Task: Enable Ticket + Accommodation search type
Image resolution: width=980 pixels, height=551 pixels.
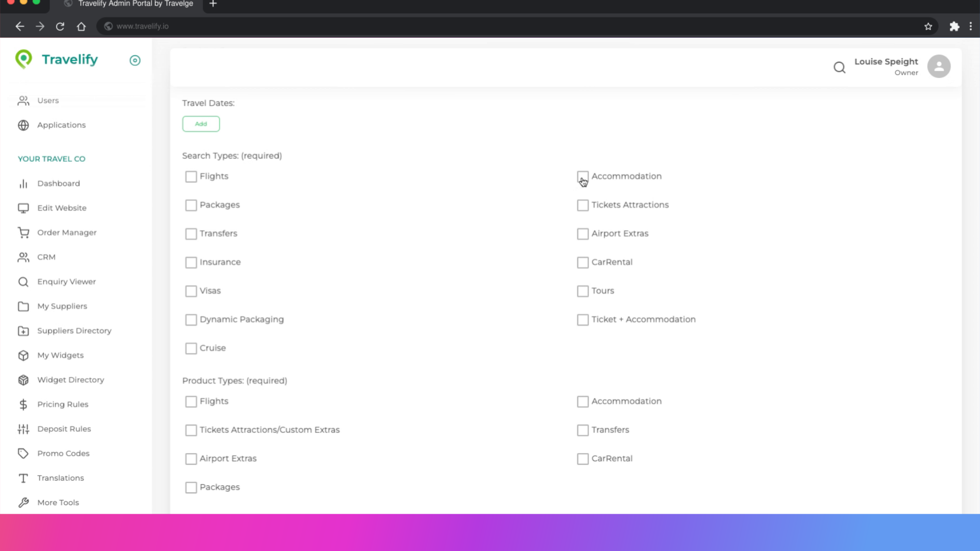Action: pyautogui.click(x=583, y=319)
